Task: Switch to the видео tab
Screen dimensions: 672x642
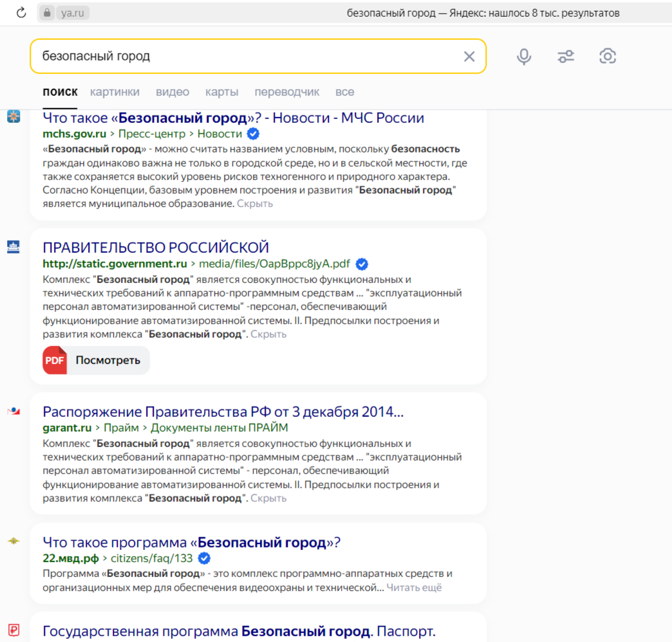Action: [x=173, y=92]
